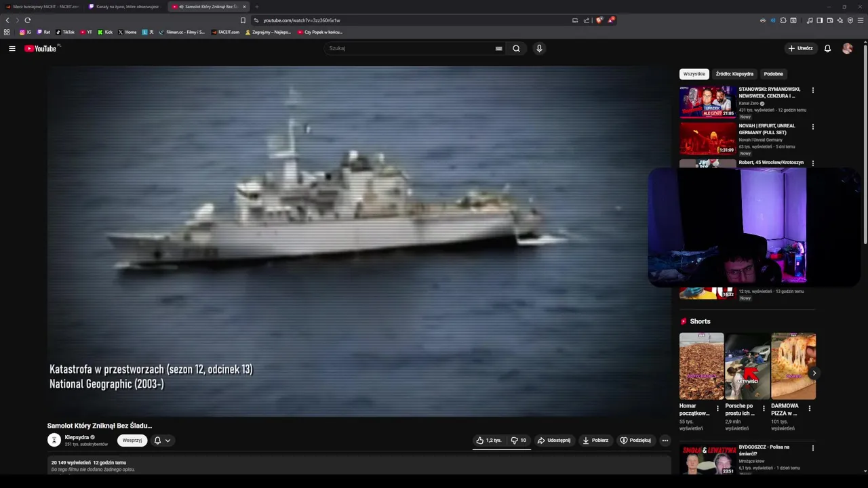Click the page vertical scrollbar
The image size is (868, 488).
coord(865,146)
